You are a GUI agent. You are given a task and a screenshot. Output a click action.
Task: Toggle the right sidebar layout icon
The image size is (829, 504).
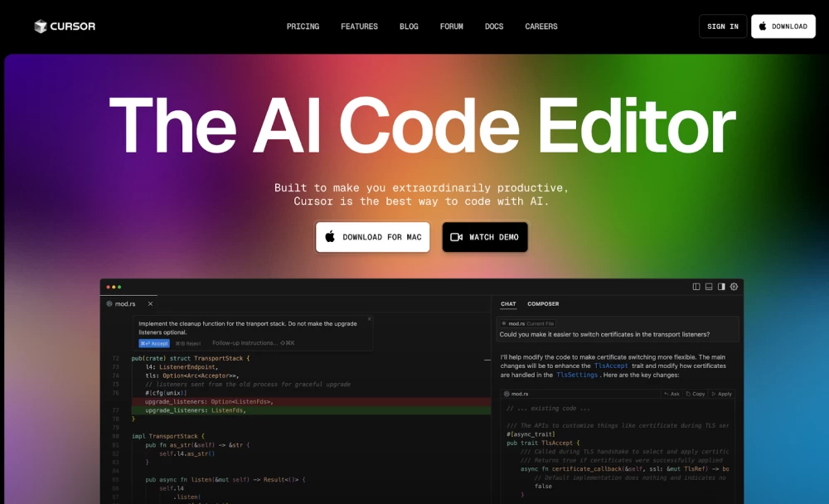point(721,286)
